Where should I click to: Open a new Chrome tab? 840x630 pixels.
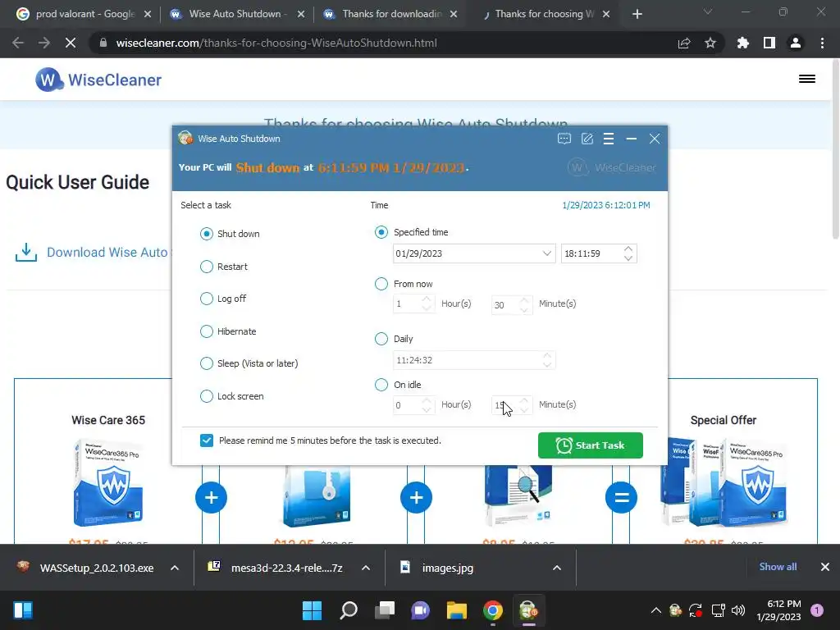pyautogui.click(x=637, y=14)
